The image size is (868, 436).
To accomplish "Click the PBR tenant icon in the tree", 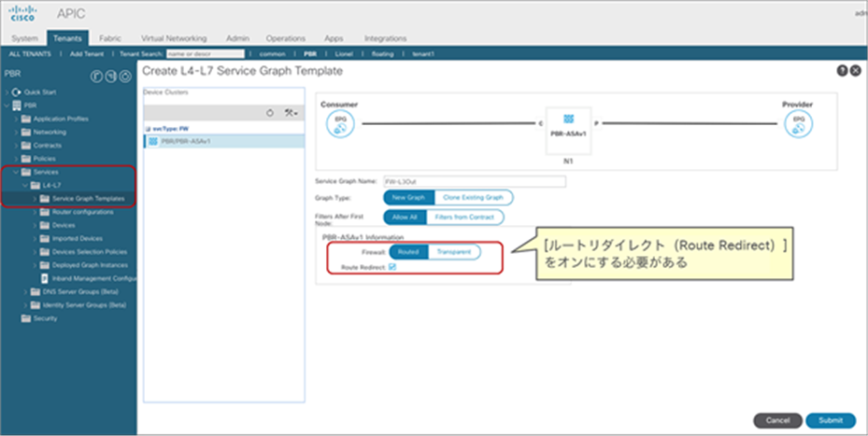I will (x=17, y=105).
